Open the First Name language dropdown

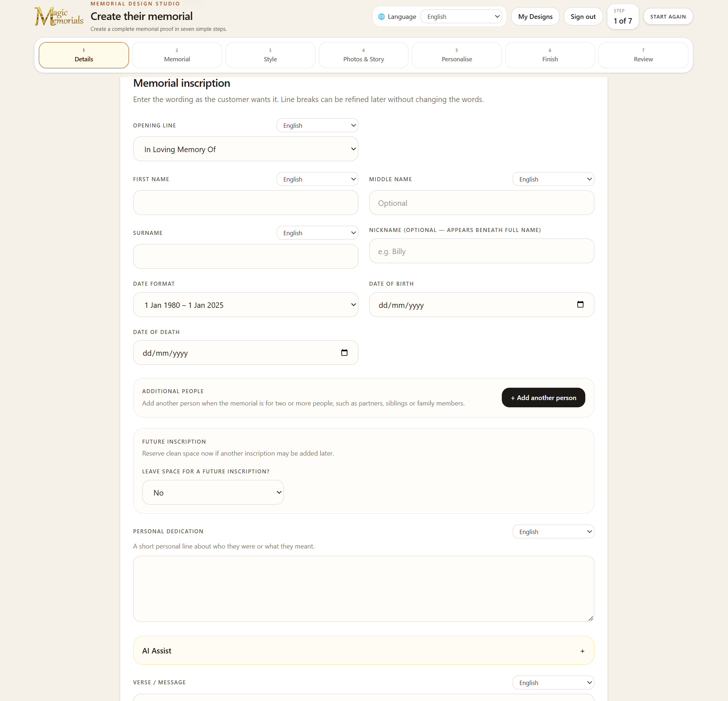tap(317, 179)
